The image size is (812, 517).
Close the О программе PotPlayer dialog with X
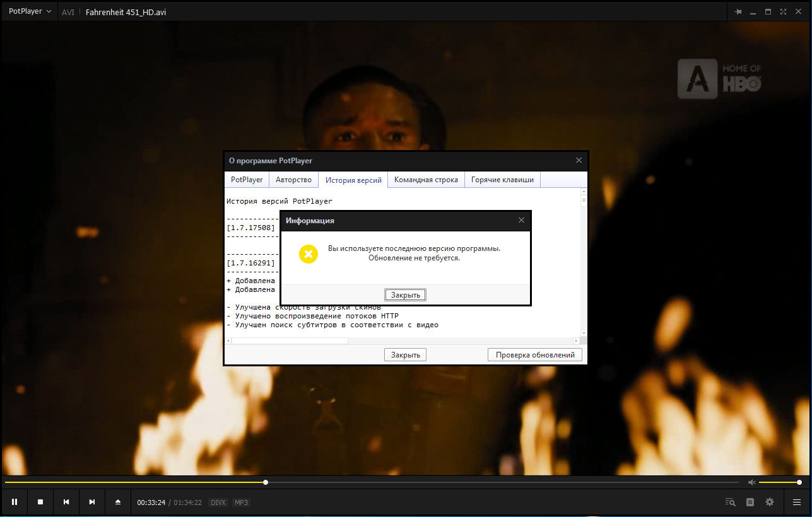coord(579,160)
